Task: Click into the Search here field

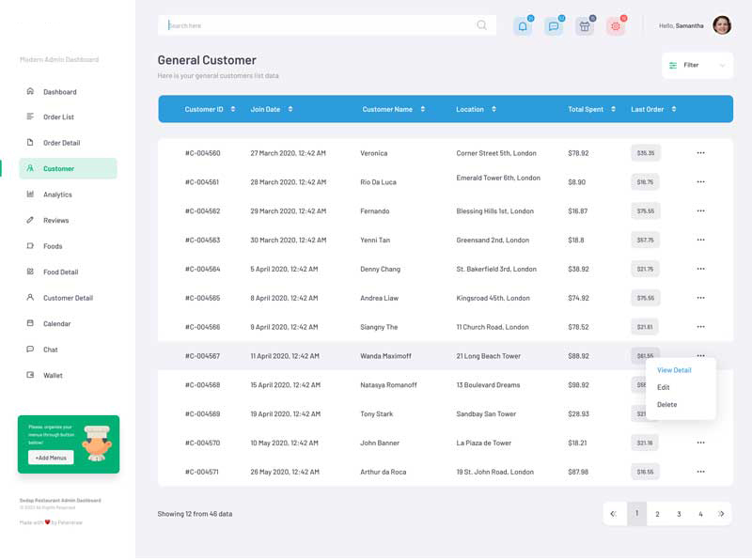Action: pyautogui.click(x=320, y=25)
